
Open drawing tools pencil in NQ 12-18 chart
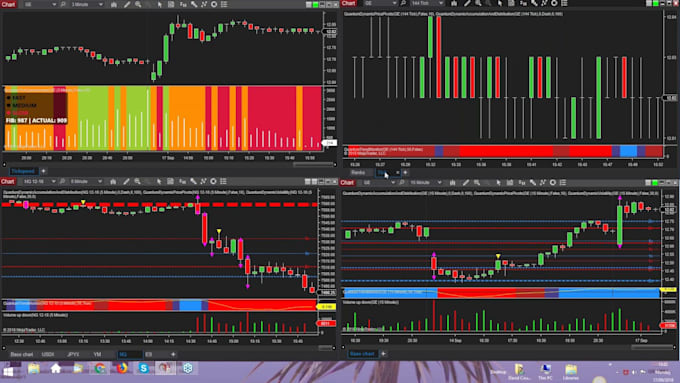pos(126,181)
